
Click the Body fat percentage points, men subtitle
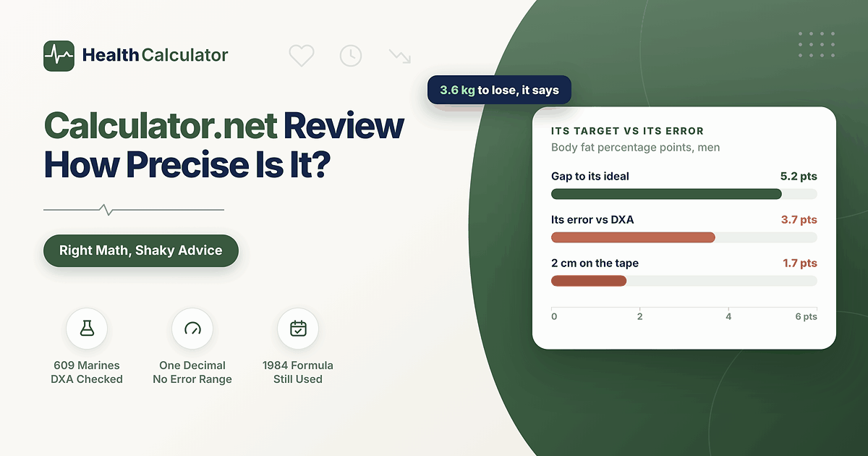[635, 148]
